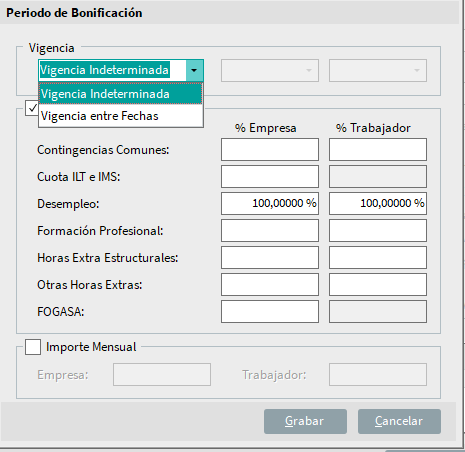Choose 'Vigencia Indeterminada' from dropdown list

(x=121, y=94)
